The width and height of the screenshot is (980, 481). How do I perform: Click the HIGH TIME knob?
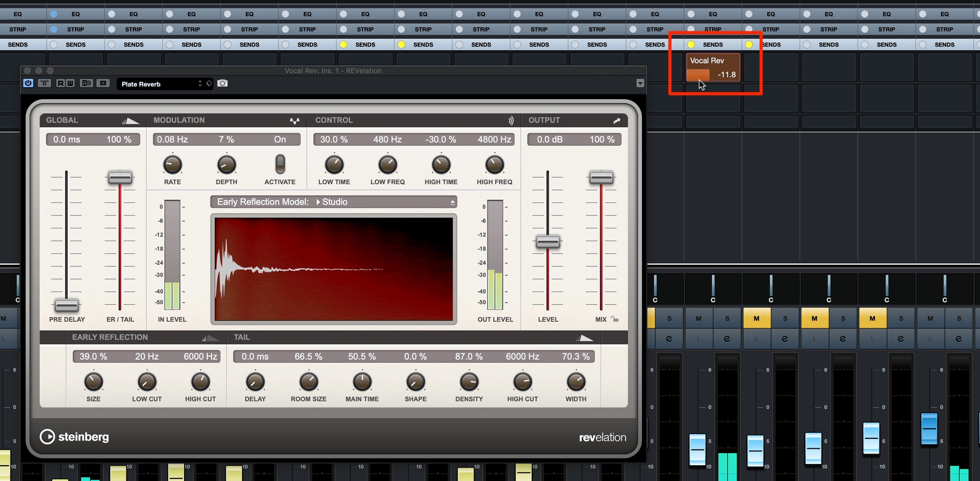coord(441,165)
